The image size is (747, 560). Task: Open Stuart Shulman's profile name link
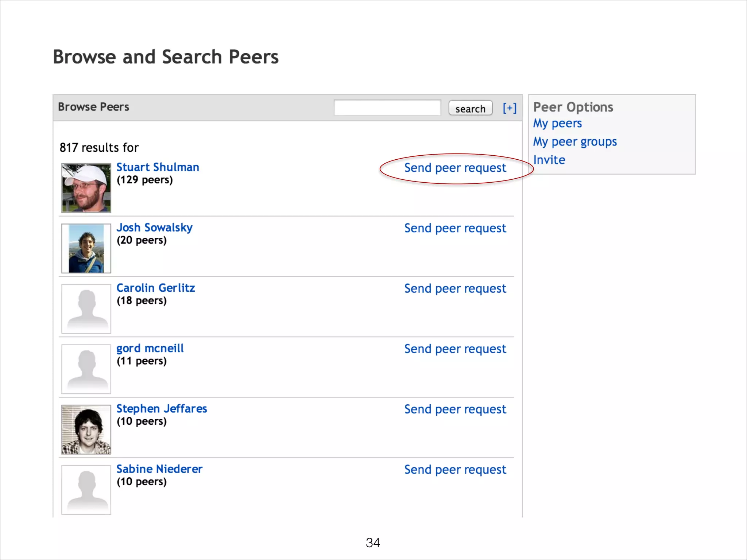click(x=158, y=167)
